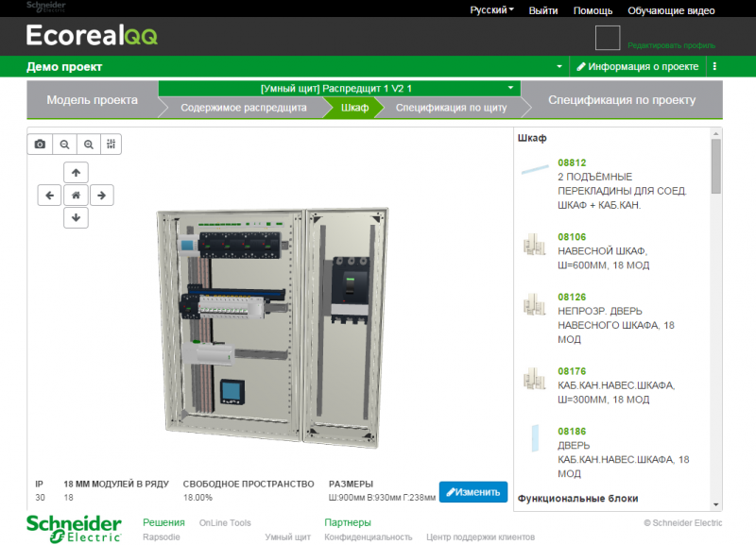Switch to Содержимое распредщита step
Screen dimensions: 756x545
click(244, 108)
